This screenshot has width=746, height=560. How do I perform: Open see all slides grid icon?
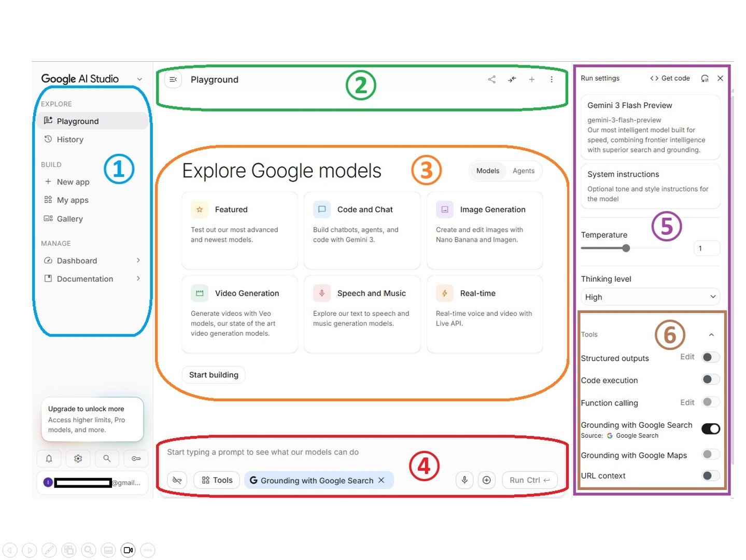point(69,550)
